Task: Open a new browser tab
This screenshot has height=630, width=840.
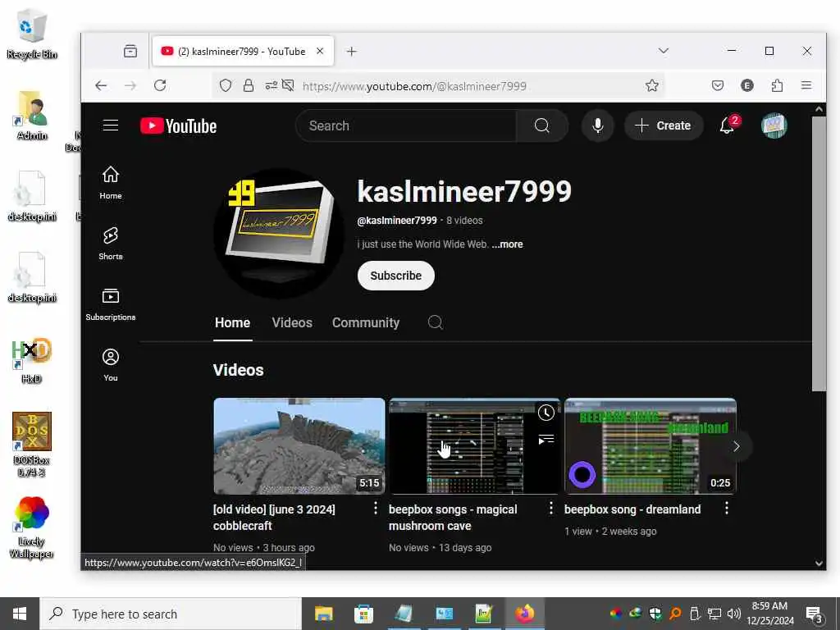Action: 351,52
